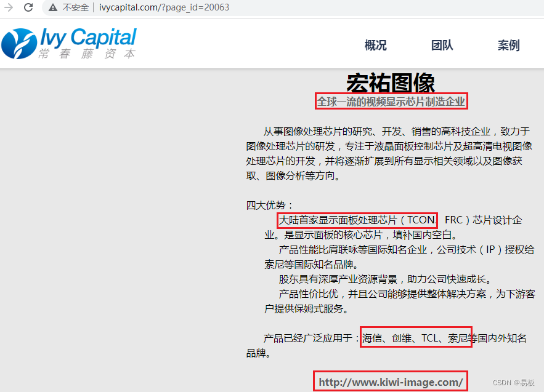Viewport: 544px width, 392px height.
Task: Open the http://www.kiwi-image.com/ link
Action: (x=391, y=382)
